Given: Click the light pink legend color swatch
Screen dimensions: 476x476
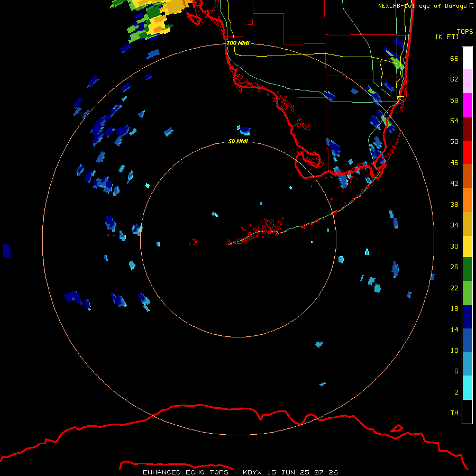Looking at the screenshot, I should (467, 81).
